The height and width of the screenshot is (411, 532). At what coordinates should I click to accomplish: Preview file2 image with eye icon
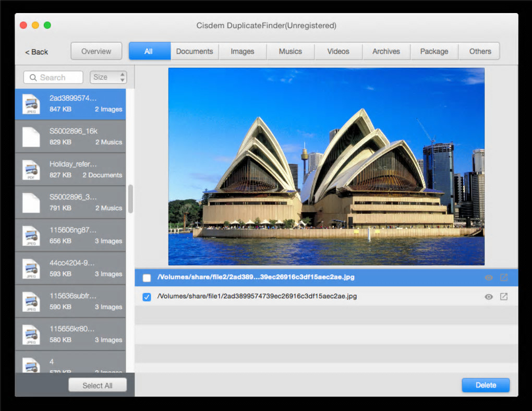489,277
